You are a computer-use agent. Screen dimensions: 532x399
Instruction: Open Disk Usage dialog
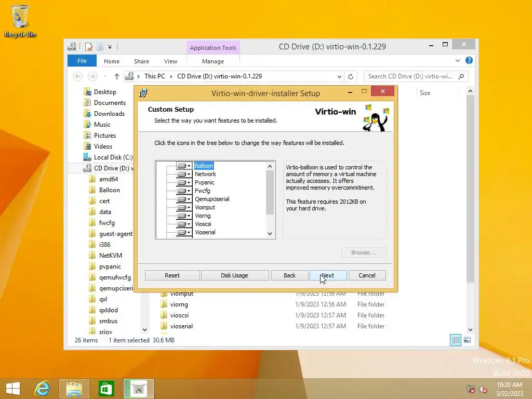point(234,275)
